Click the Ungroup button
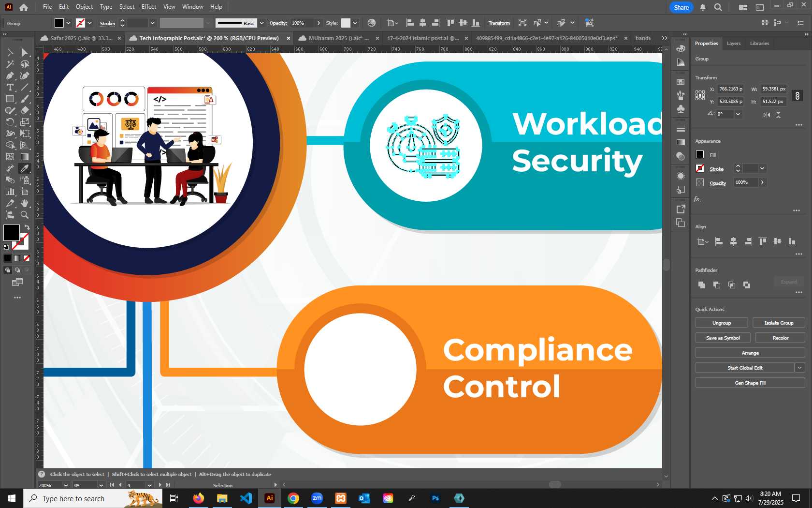812x508 pixels. (x=722, y=323)
